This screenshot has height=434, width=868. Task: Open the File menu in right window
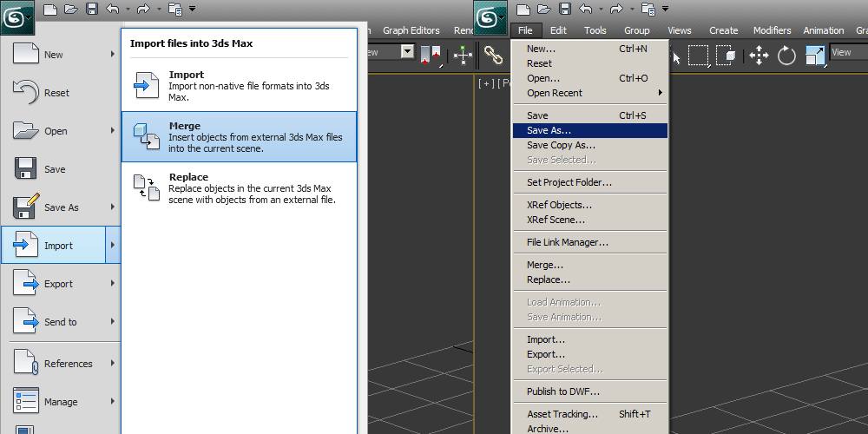[525, 30]
